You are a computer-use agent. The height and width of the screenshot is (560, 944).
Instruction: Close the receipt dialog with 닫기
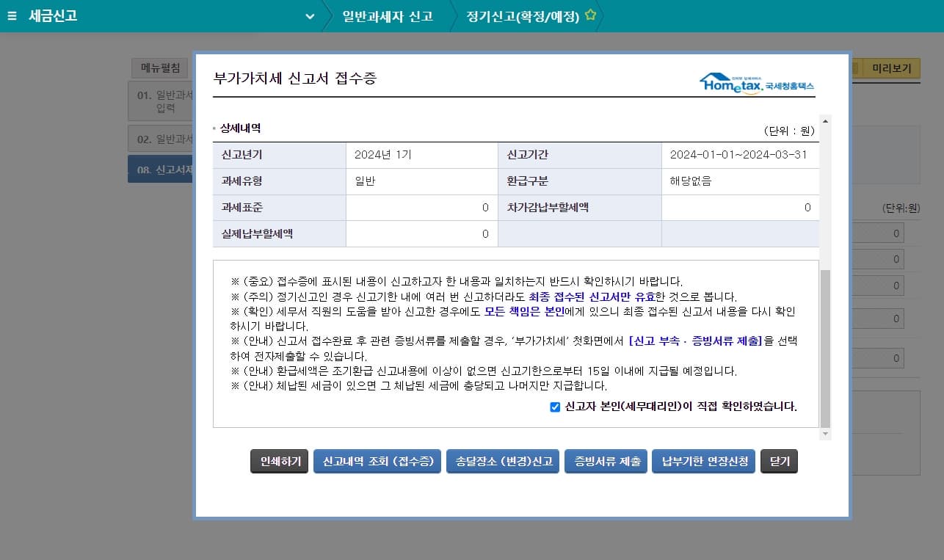[x=778, y=462]
